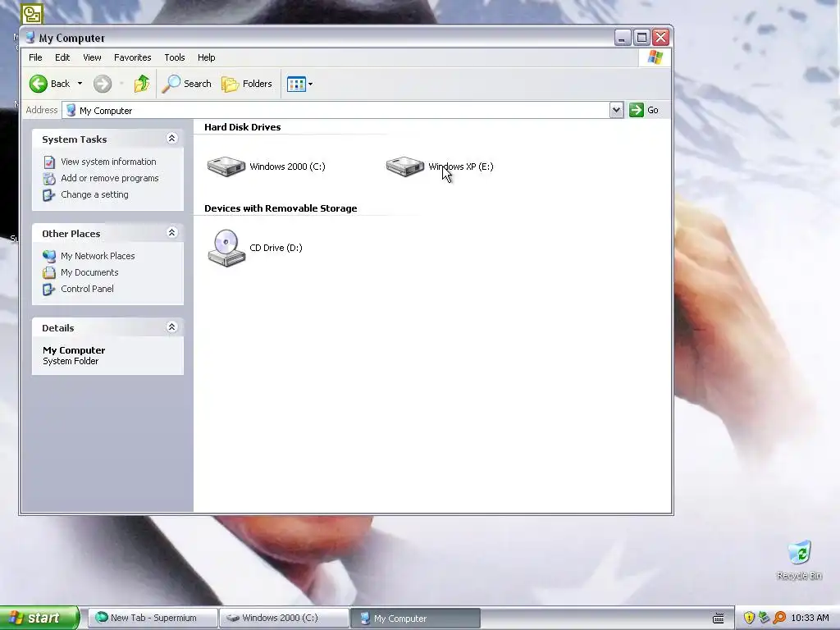Click the Change a setting icon
The image size is (840, 630).
[x=49, y=195]
